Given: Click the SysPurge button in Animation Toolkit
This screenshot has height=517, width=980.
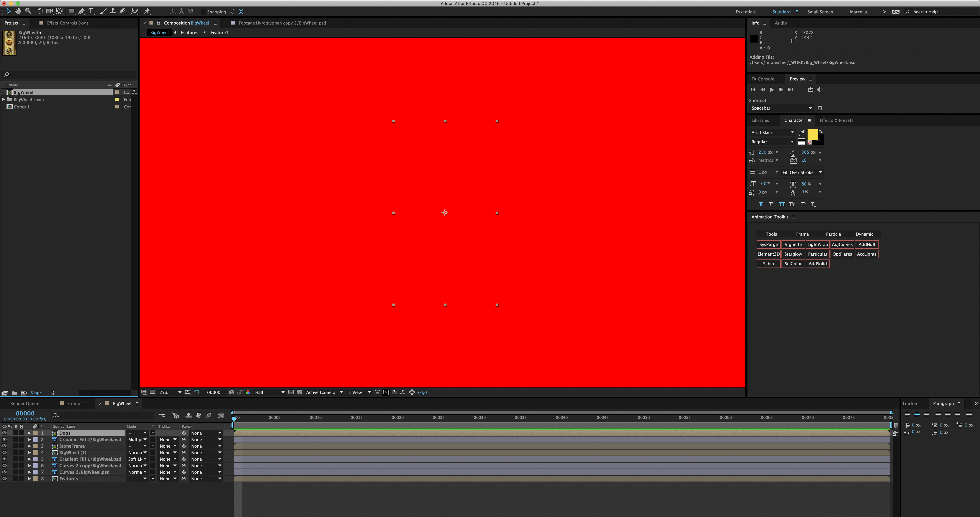Looking at the screenshot, I should click(x=769, y=244).
